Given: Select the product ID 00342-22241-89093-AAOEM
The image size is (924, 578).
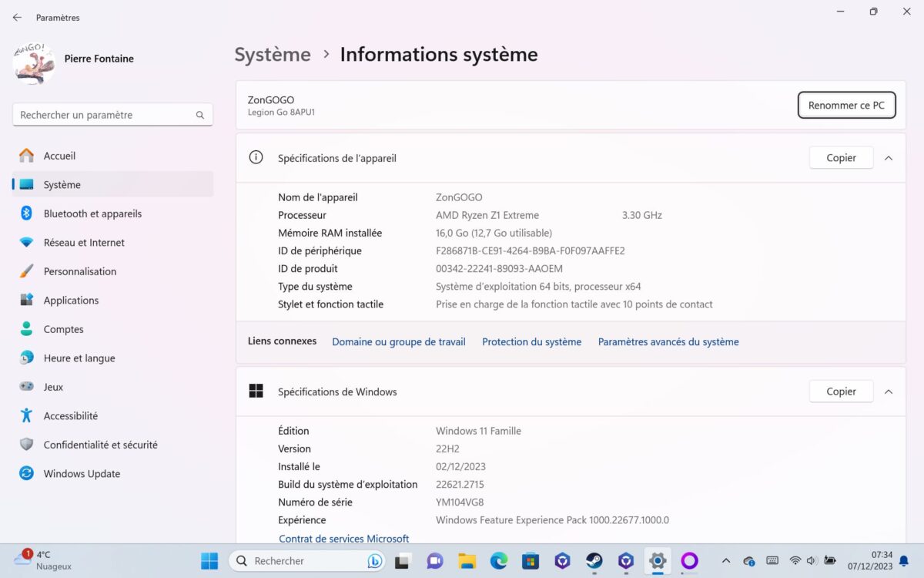Looking at the screenshot, I should (499, 269).
